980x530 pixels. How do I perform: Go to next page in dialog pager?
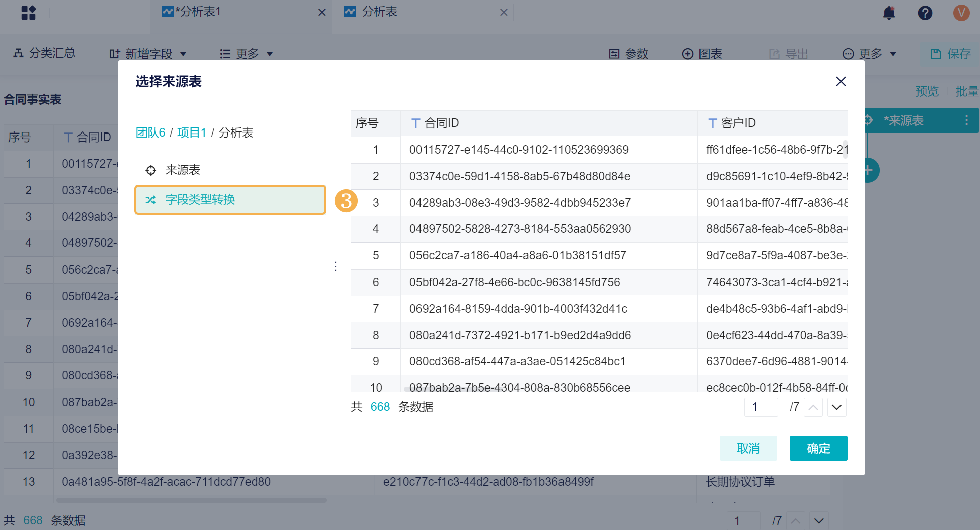pos(836,407)
